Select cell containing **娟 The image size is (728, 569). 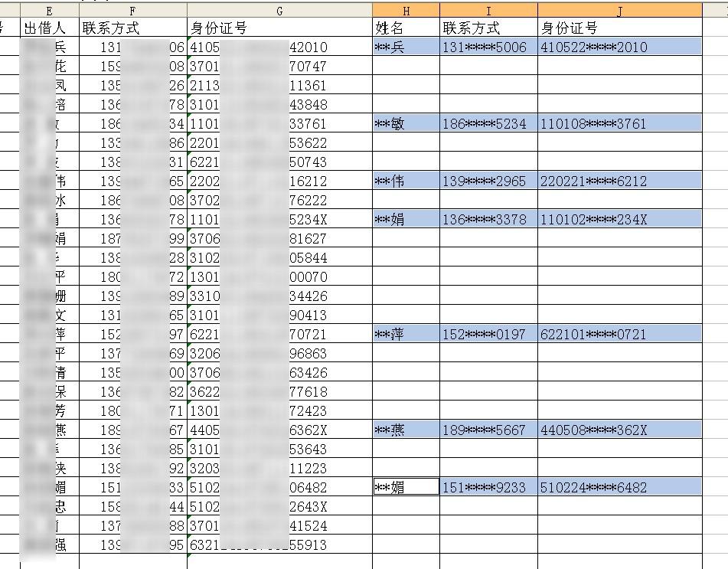406,219
